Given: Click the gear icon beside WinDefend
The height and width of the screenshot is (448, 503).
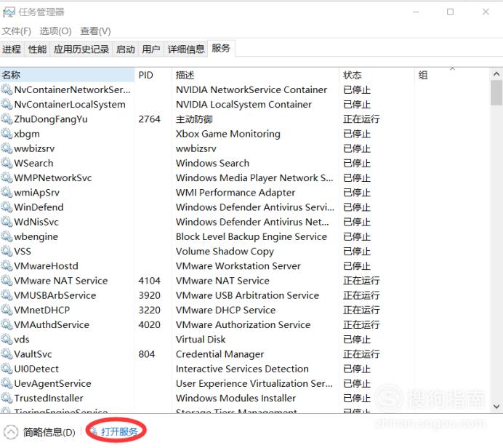Looking at the screenshot, I should [7, 207].
